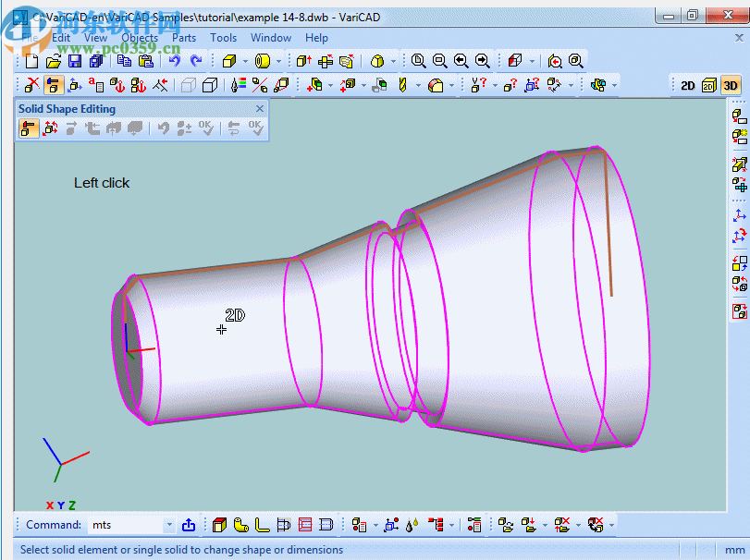Screen dimensions: 750x560
Task: Expand the red tree structure icon dropdown arrow
Action: tap(451, 526)
